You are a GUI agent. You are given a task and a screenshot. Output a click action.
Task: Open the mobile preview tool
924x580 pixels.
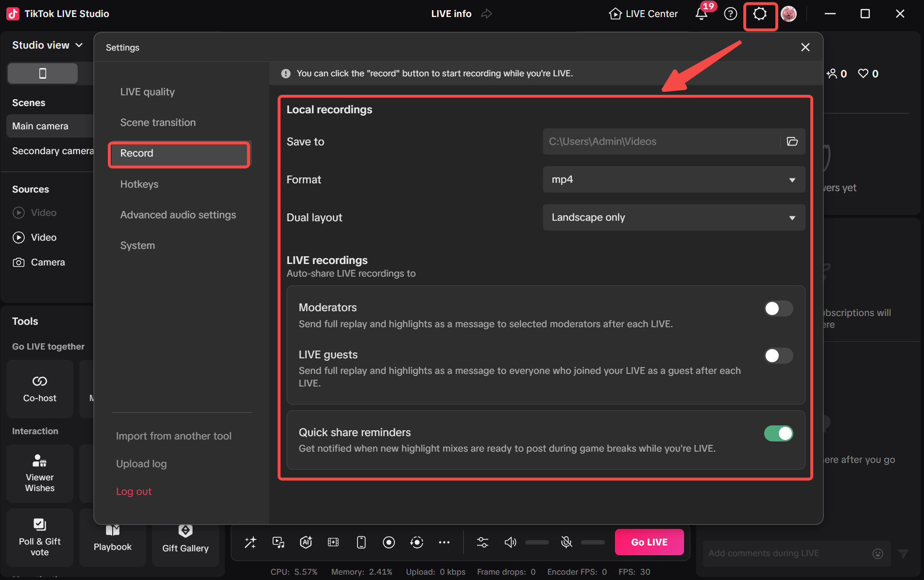tap(361, 542)
